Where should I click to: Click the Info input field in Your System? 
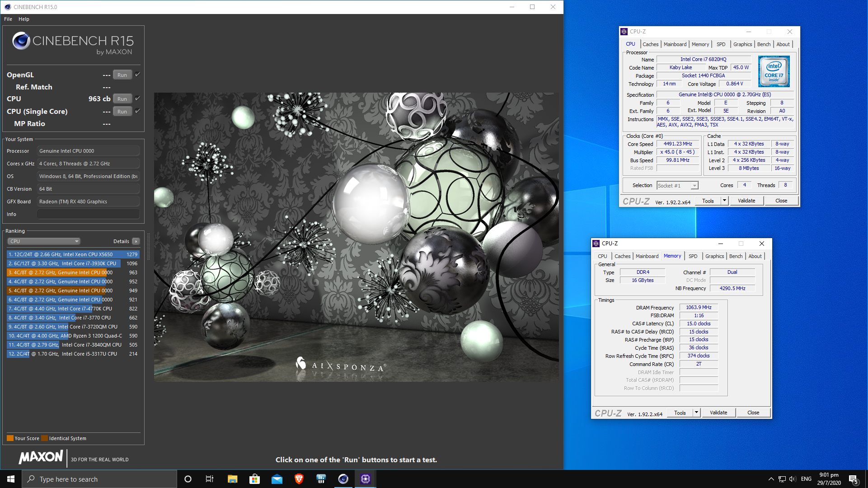(88, 214)
